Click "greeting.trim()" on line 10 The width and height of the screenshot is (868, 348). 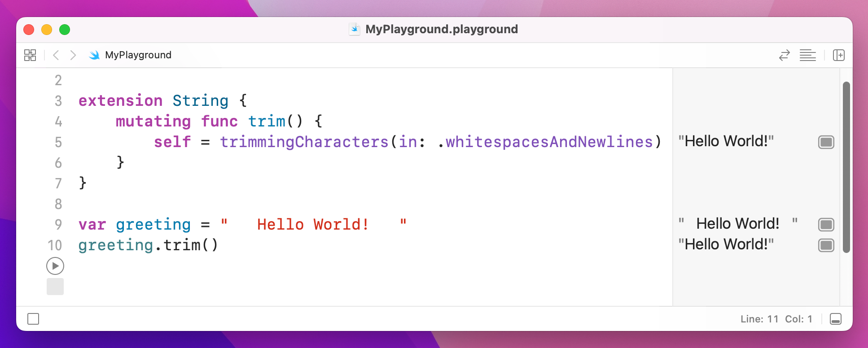point(148,245)
